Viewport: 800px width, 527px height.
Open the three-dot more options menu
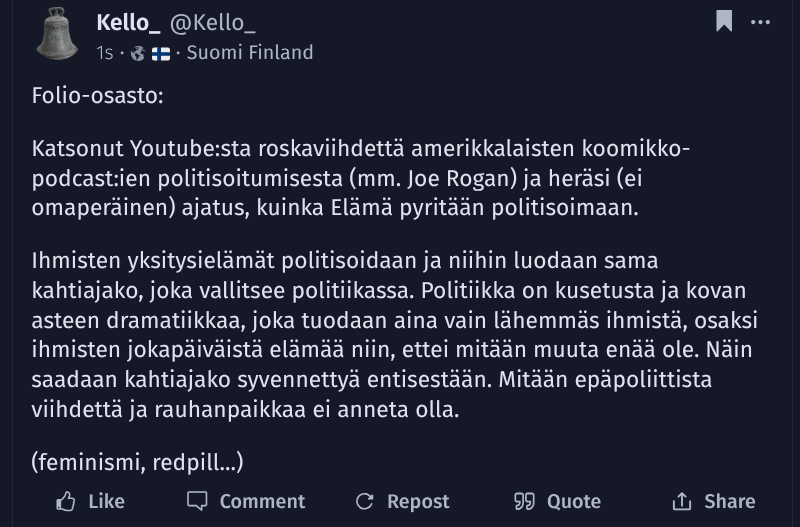pyautogui.click(x=760, y=22)
